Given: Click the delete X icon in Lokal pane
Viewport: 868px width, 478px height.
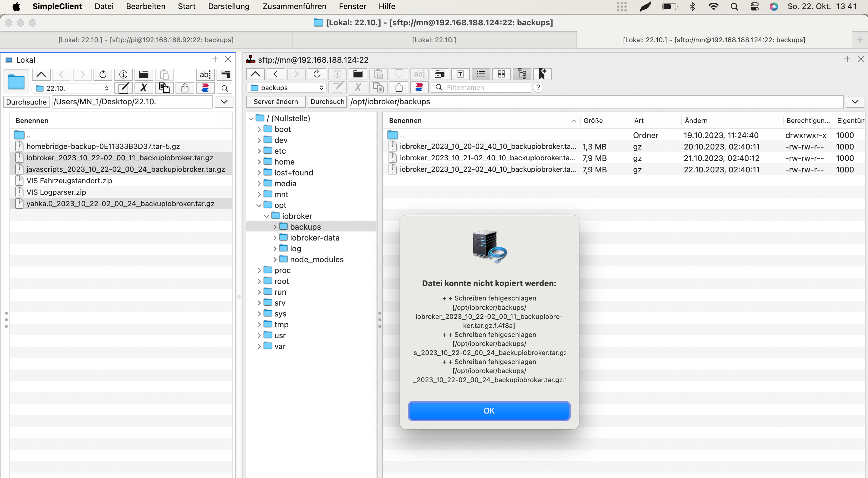Looking at the screenshot, I should pos(144,88).
